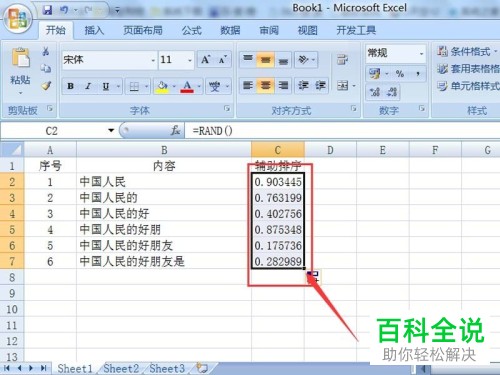Click merge and center icon
Screen dimensions: 500x375
[x=342, y=86]
